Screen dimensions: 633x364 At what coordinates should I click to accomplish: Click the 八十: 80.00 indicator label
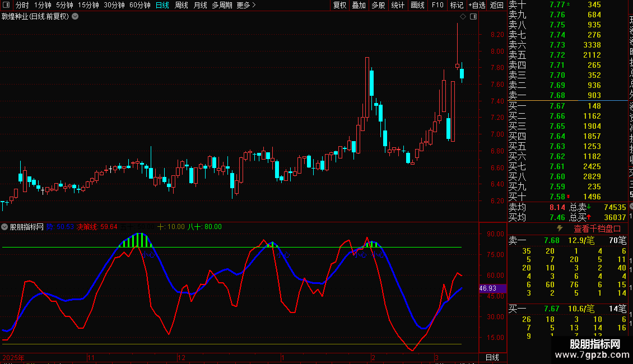click(204, 227)
